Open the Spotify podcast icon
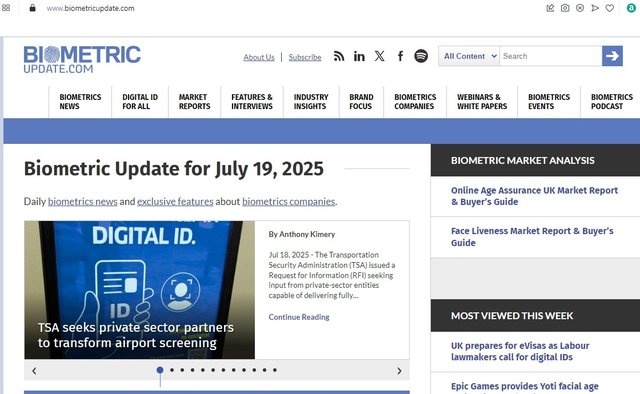640x394 pixels. (421, 56)
